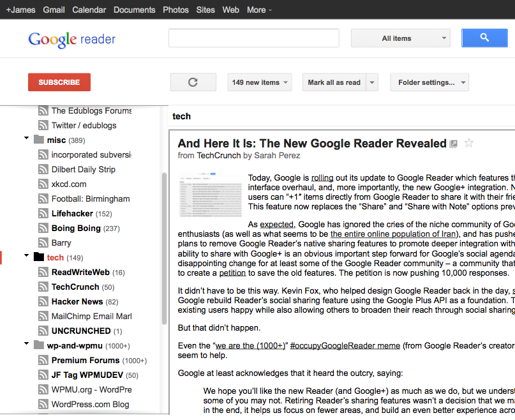This screenshot has width=515, height=420.
Task: Collapse the wp-and-wpmu folder triangle
Action: point(27,343)
